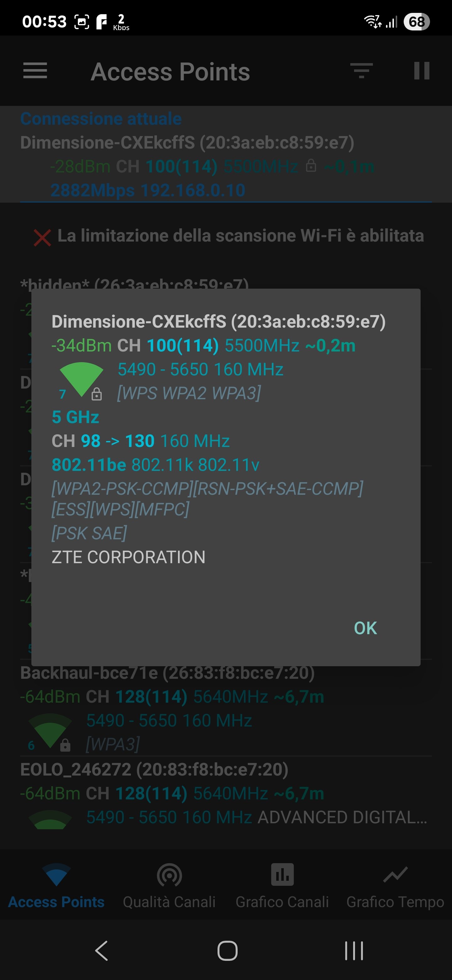Tap the Android home button
Viewport: 452px width, 980px height.
pyautogui.click(x=227, y=951)
